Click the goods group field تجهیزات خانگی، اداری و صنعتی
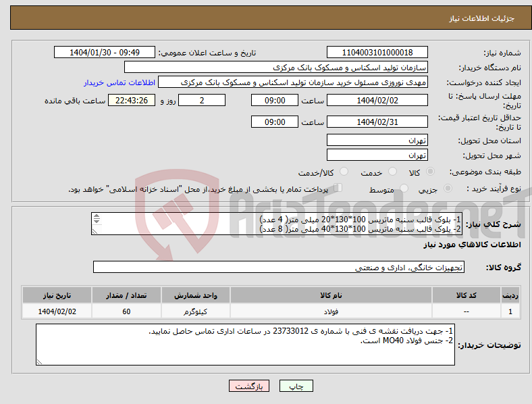The height and width of the screenshot is (404, 532). pyautogui.click(x=279, y=267)
